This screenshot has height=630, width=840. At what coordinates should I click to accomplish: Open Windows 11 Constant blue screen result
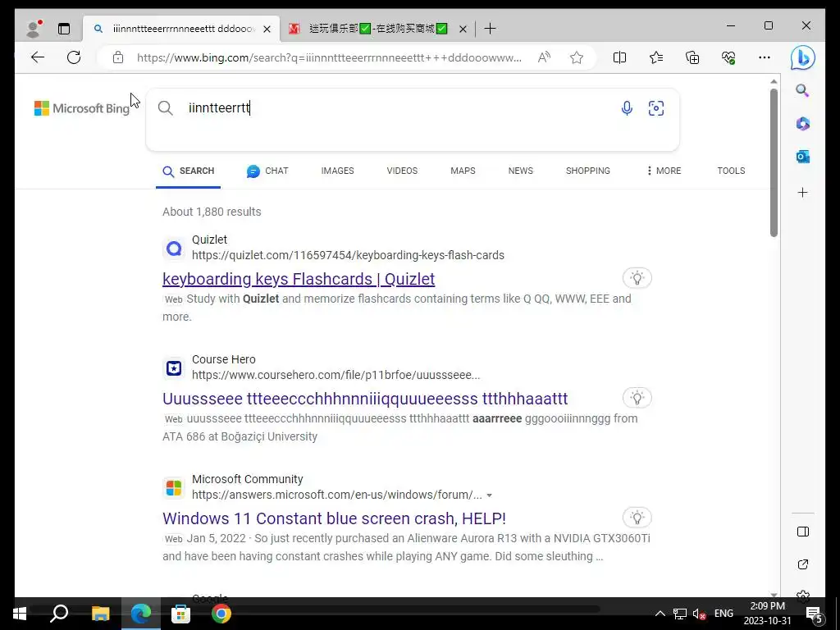(335, 518)
